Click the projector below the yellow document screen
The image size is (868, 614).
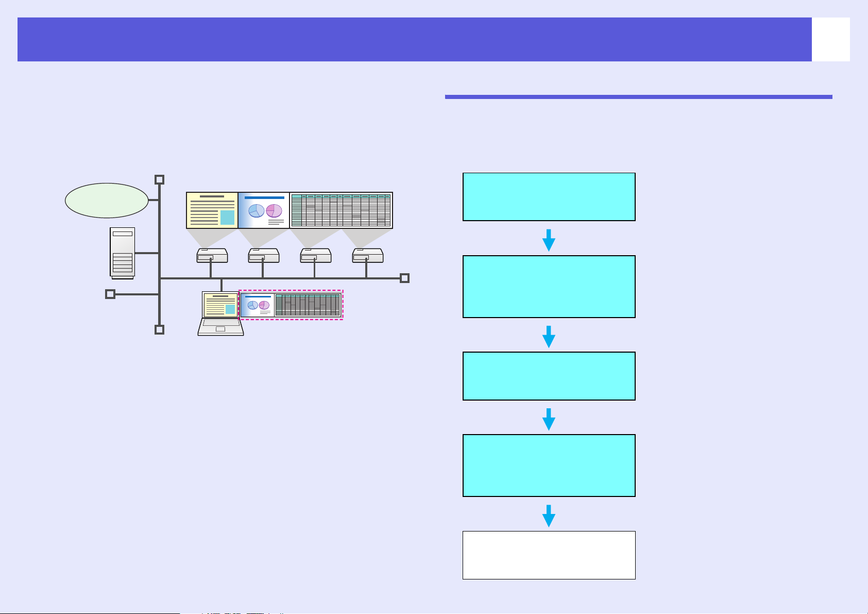click(212, 255)
